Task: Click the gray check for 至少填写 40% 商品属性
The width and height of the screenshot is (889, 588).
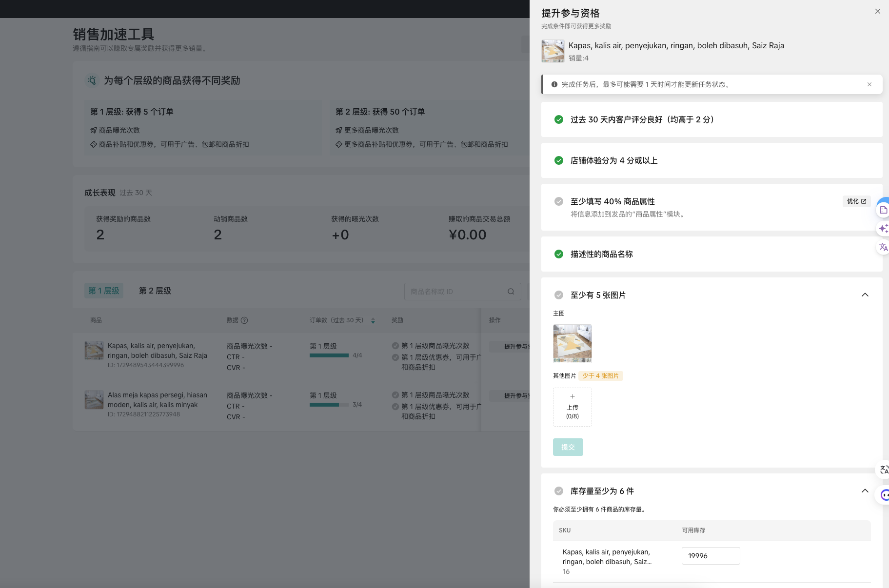Action: tap(559, 201)
